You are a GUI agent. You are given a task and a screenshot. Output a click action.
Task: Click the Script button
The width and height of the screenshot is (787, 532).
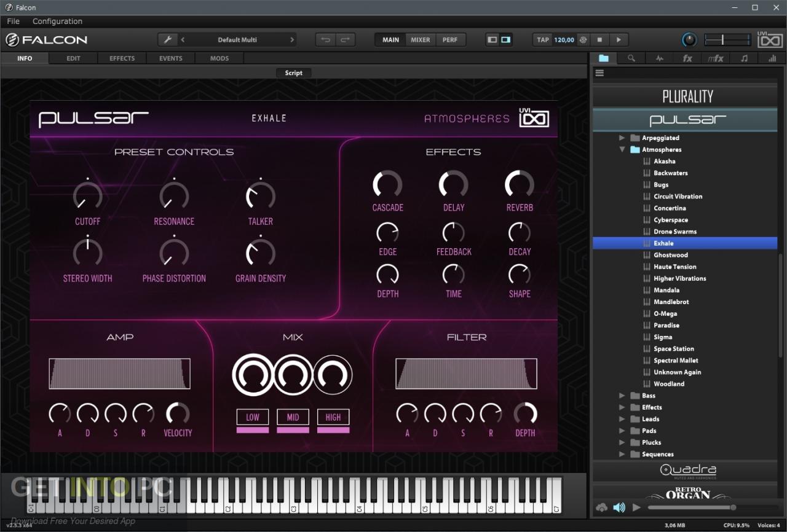tap(293, 72)
